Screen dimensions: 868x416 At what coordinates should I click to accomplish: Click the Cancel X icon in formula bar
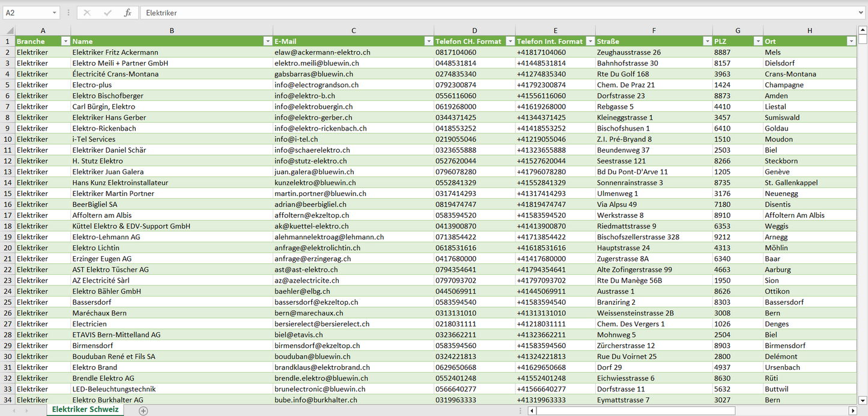coord(87,13)
